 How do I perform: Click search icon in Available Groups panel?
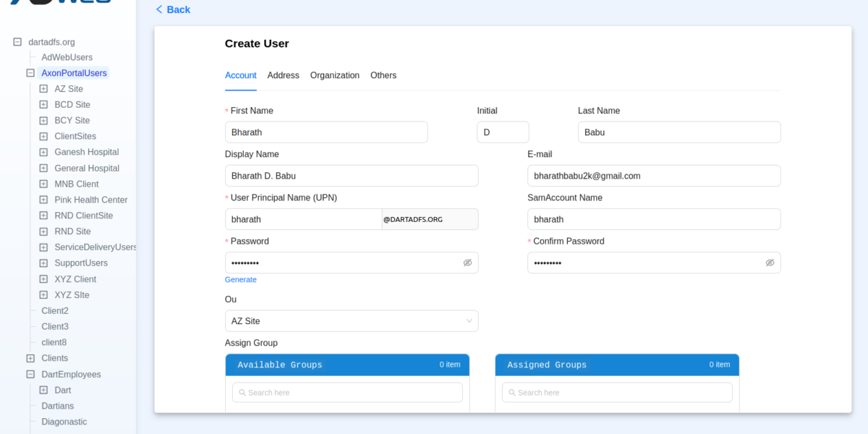click(x=242, y=392)
